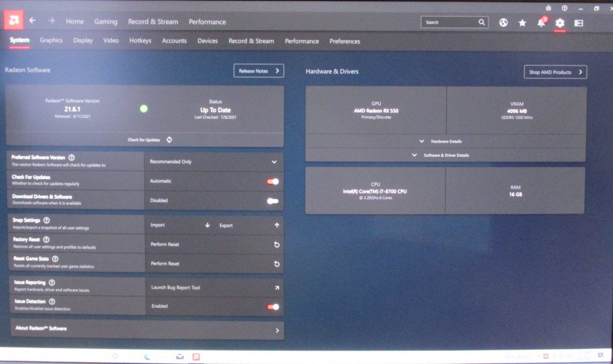This screenshot has width=613, height=364.
Task: Show help for Reset Game Stats
Action: [x=55, y=259]
